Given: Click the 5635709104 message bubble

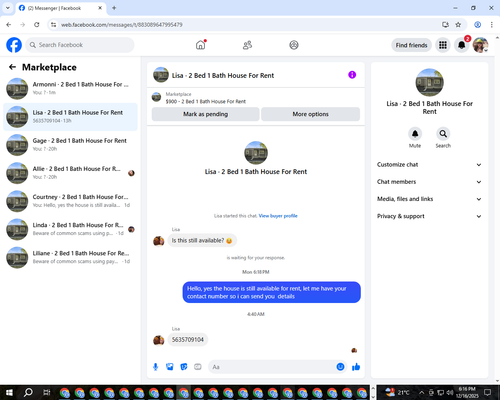Looking at the screenshot, I should click(x=188, y=340).
